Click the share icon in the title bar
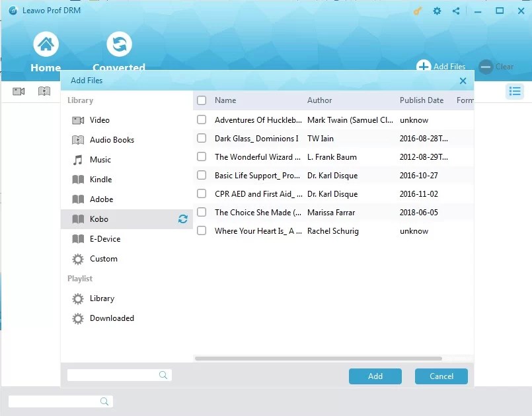Screen dimensions: 532x416 455,11
